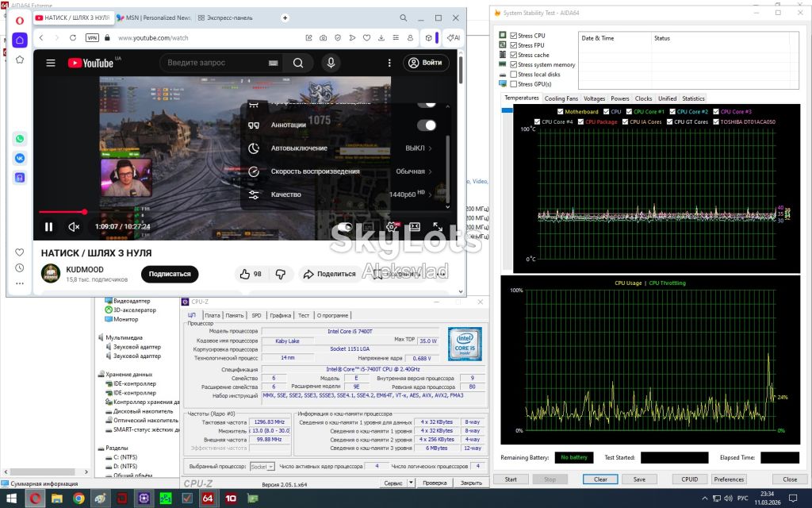Image resolution: width=812 pixels, height=508 pixels.
Task: Click the Подписаться subscribe button
Action: tap(170, 274)
